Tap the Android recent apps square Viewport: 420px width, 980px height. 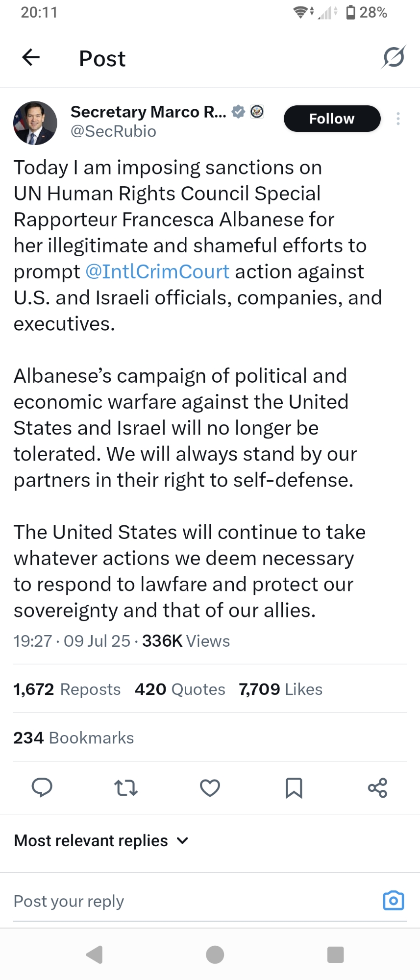click(335, 955)
